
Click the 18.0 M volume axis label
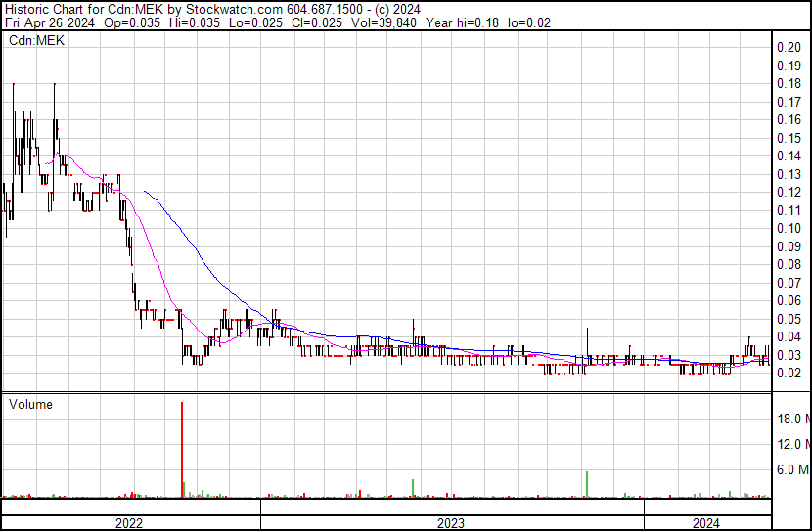(792, 419)
